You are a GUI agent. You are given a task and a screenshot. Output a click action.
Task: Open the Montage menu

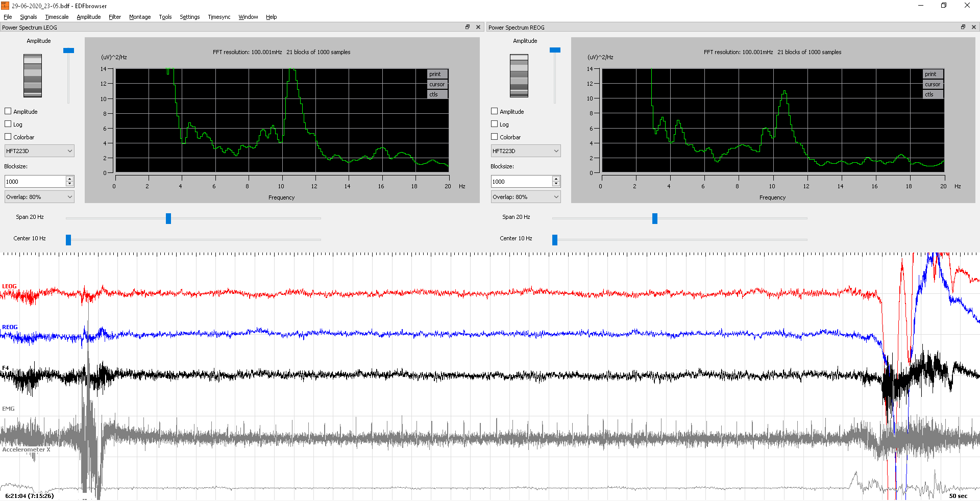coord(140,17)
